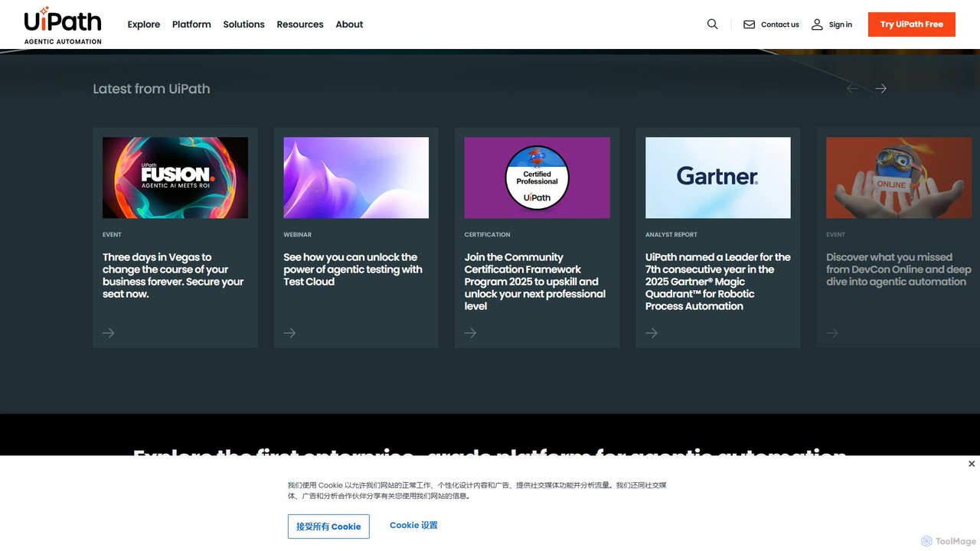Click the 'Latest from UiPath' heading
Image resolution: width=980 pixels, height=551 pixels.
pos(152,89)
